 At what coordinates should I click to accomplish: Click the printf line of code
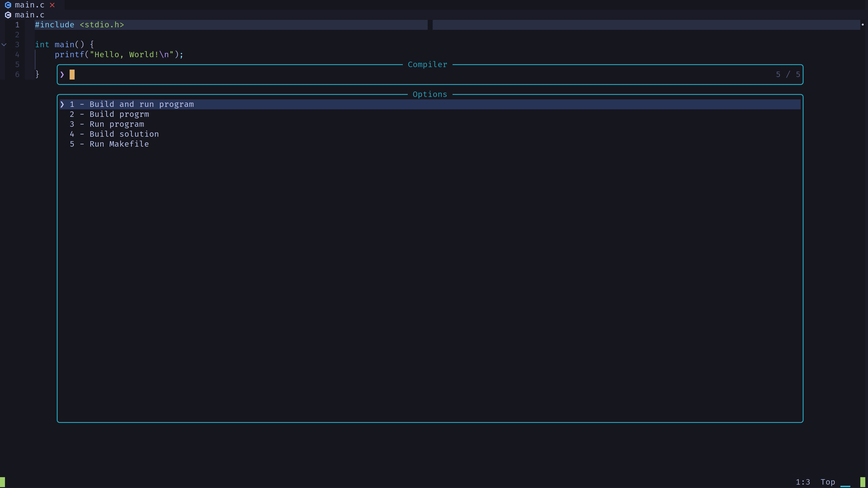(119, 54)
